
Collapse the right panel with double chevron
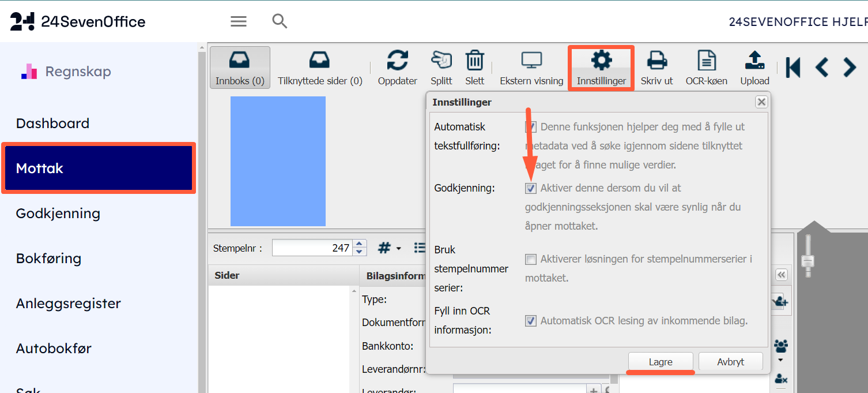(x=781, y=275)
